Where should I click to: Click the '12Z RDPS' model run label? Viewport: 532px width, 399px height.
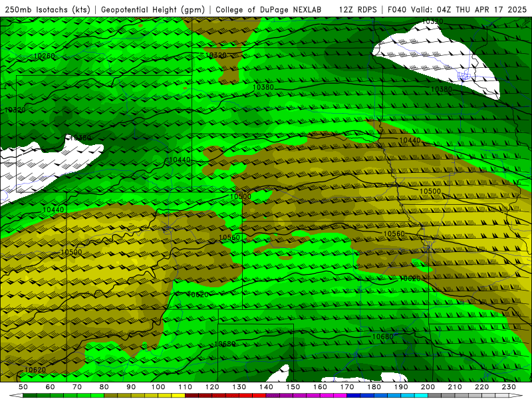click(x=358, y=9)
